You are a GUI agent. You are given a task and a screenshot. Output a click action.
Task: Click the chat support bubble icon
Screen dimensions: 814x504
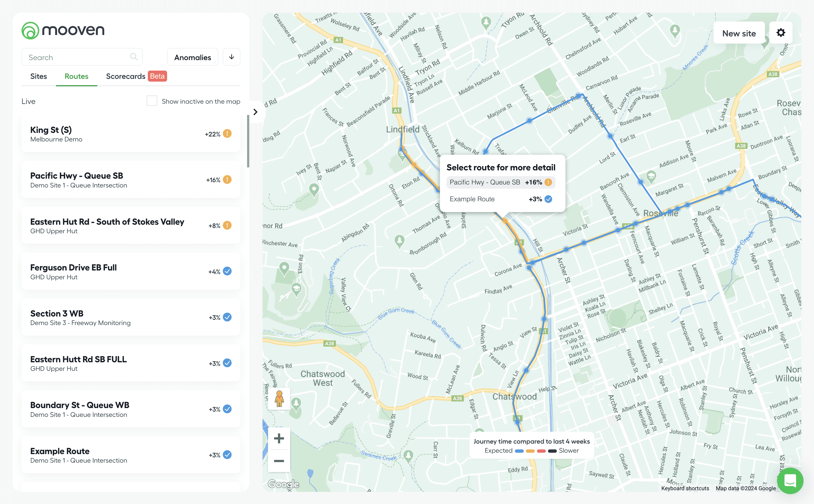[790, 480]
